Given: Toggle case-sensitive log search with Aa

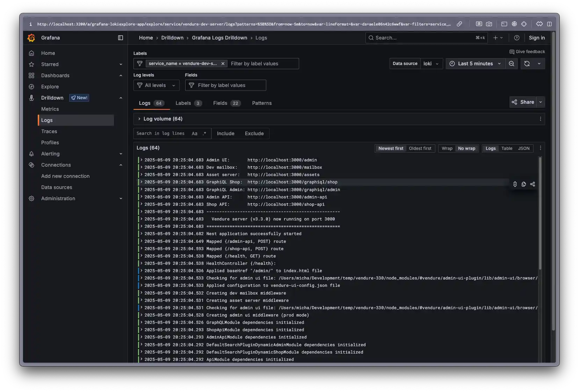Looking at the screenshot, I should [194, 133].
